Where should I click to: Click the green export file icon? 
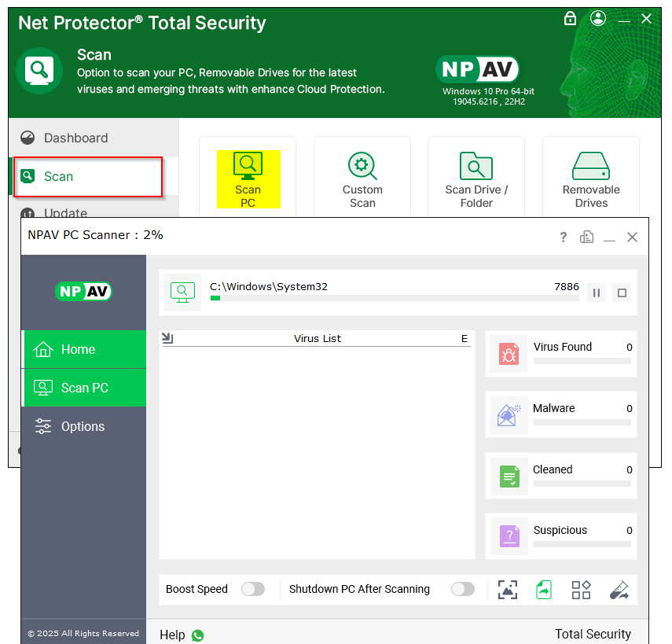(x=544, y=590)
